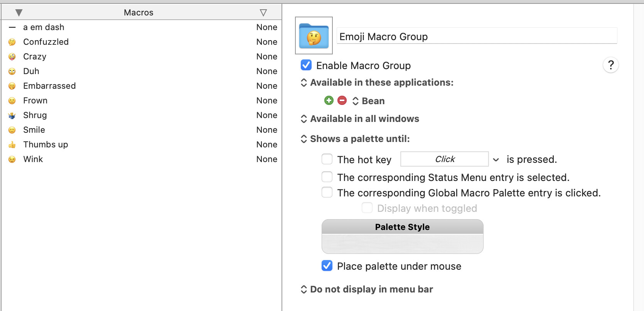Click the Wink macro emoji icon
This screenshot has width=644, height=311.
[12, 159]
